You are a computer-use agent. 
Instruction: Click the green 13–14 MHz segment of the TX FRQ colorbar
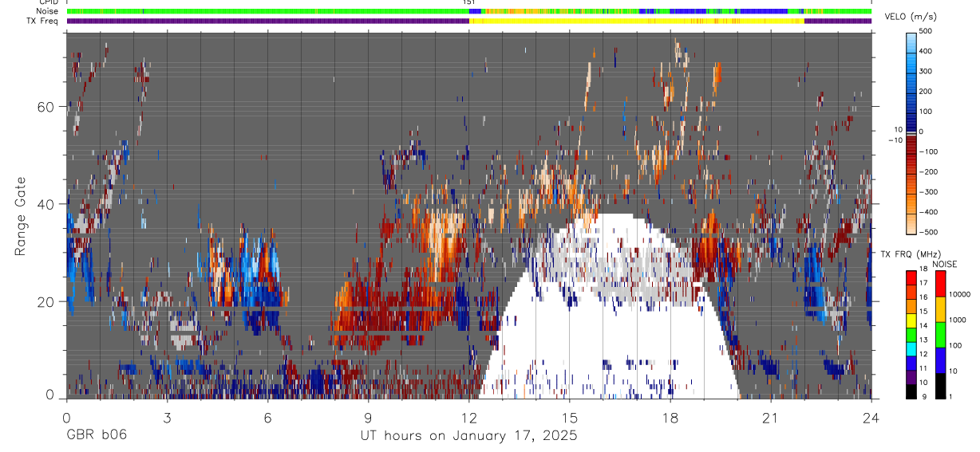point(911,334)
